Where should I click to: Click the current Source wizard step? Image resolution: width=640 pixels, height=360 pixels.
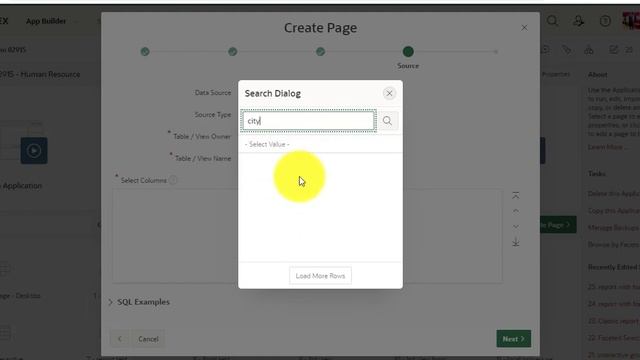[408, 52]
